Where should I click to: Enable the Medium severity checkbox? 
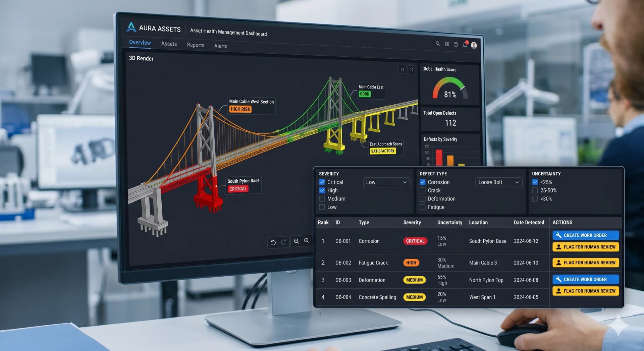[322, 199]
